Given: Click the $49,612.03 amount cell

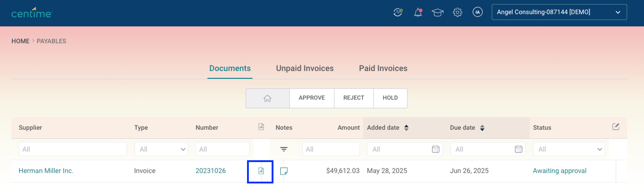Looking at the screenshot, I should (x=343, y=171).
